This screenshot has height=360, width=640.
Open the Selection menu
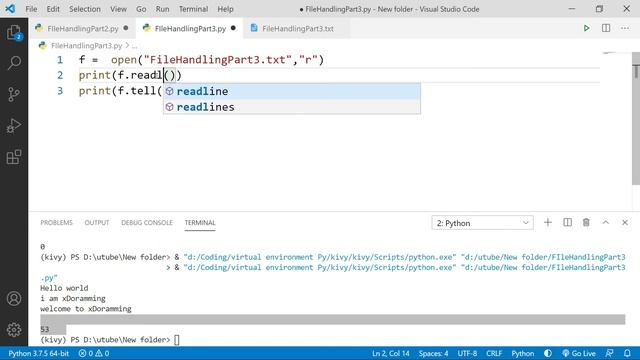coord(84,9)
